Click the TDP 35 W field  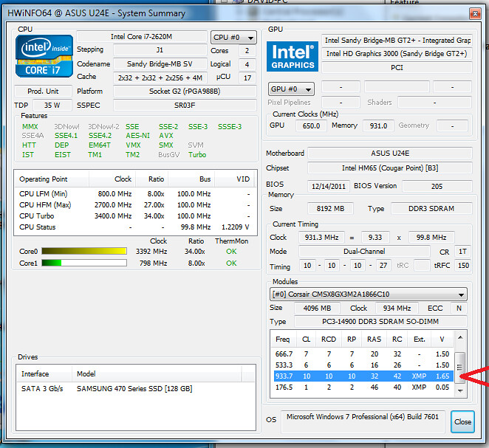[52, 106]
